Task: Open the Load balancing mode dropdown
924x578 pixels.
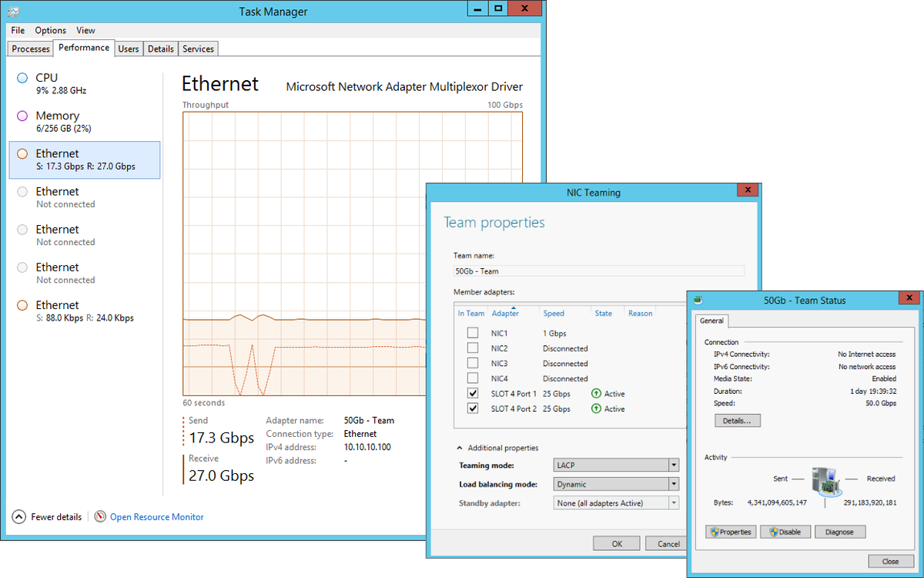Action: (x=672, y=483)
